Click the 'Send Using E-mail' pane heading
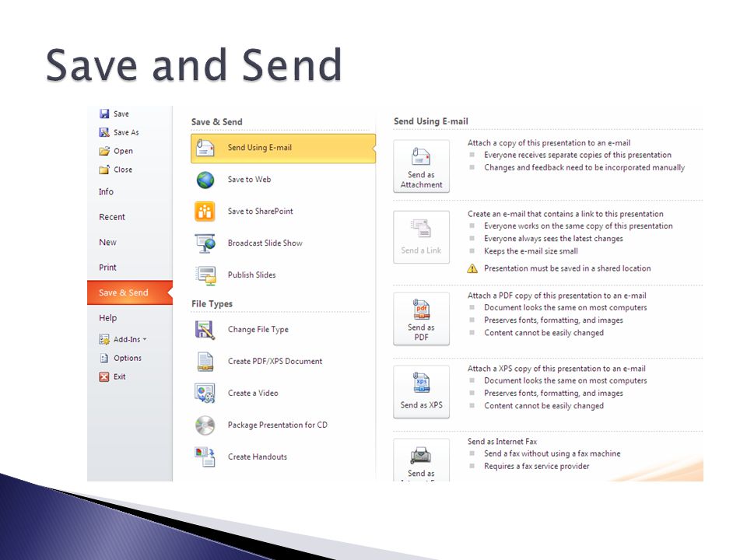747x560 pixels. (430, 121)
